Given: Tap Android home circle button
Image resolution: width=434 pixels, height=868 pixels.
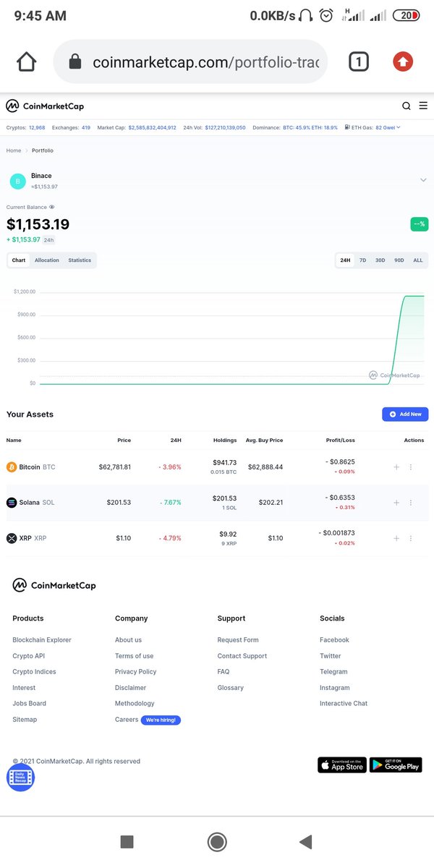Looking at the screenshot, I should 217,841.
